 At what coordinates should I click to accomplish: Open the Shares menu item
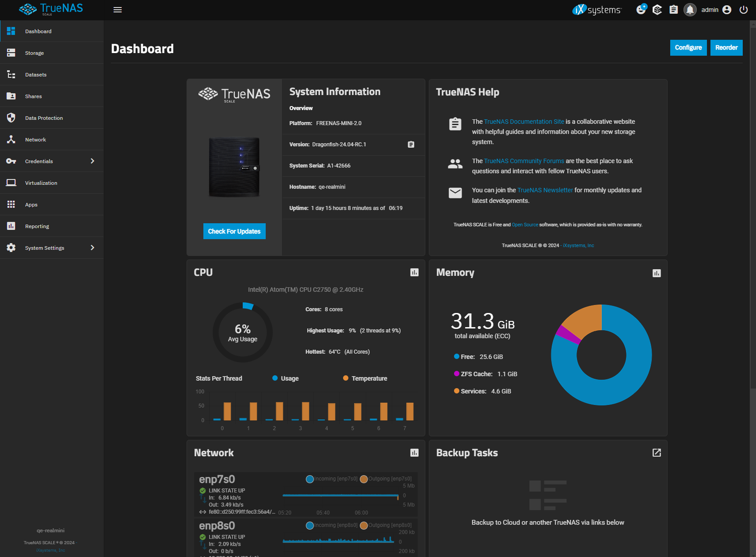tap(52, 96)
